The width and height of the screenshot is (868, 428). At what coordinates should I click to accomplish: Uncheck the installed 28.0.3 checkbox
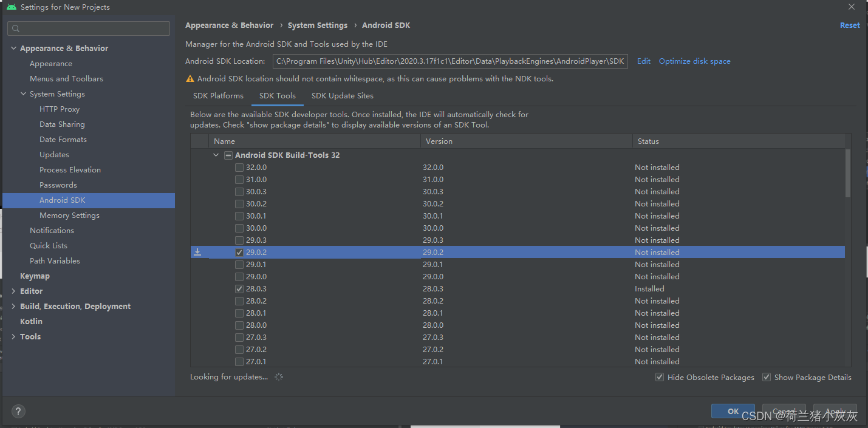point(239,289)
